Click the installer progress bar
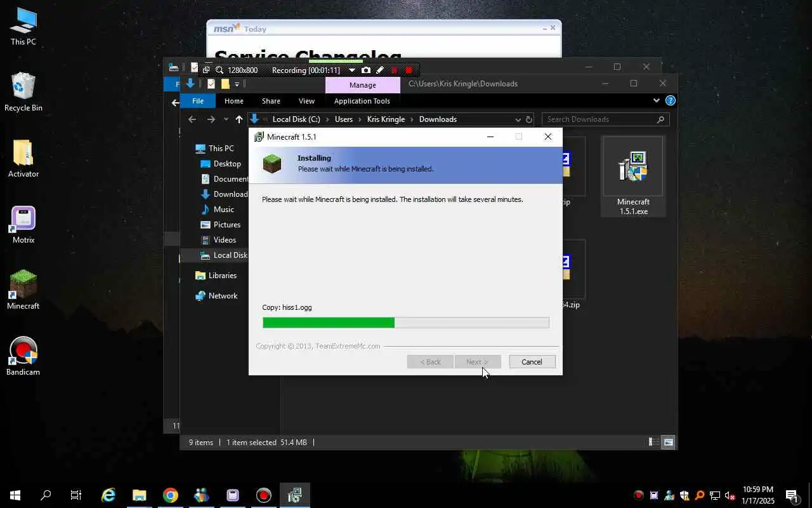Viewport: 812px width, 508px height. [x=406, y=323]
